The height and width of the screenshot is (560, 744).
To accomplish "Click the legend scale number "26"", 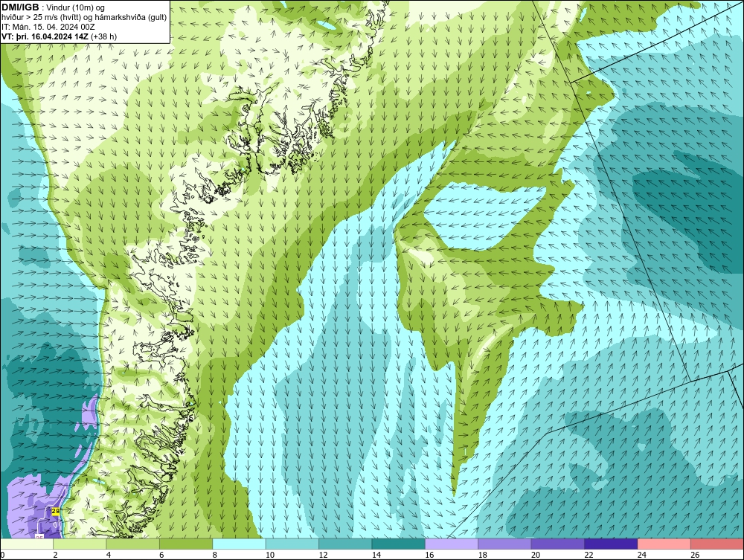I will (695, 555).
